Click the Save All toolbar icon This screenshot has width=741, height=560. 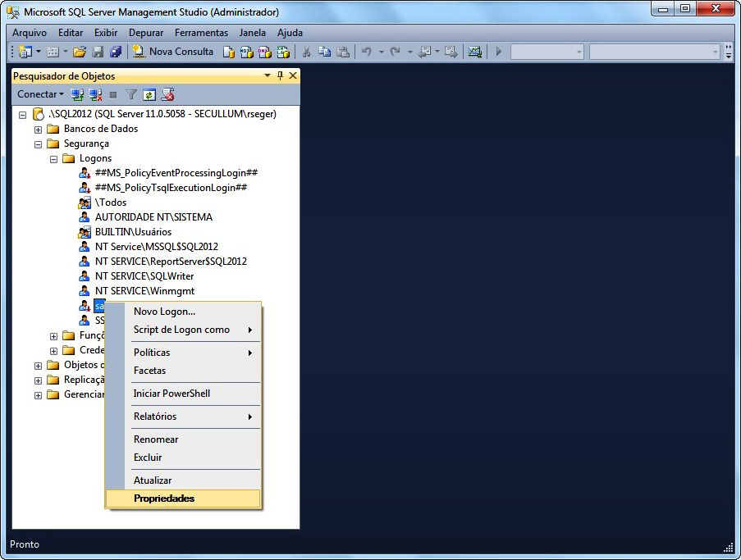(116, 52)
